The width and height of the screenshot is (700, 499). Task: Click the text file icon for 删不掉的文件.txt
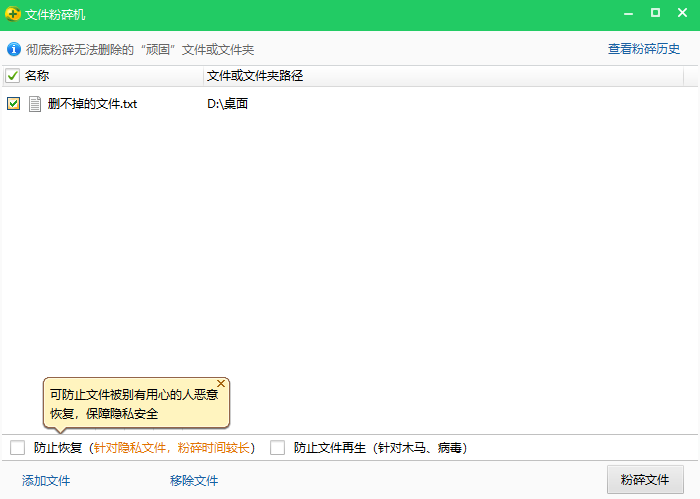point(35,103)
